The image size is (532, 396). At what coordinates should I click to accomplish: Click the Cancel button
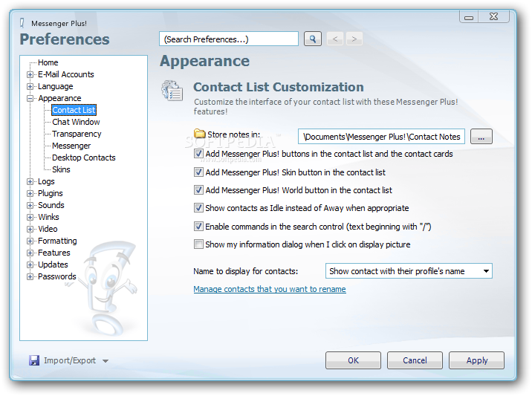pyautogui.click(x=415, y=360)
